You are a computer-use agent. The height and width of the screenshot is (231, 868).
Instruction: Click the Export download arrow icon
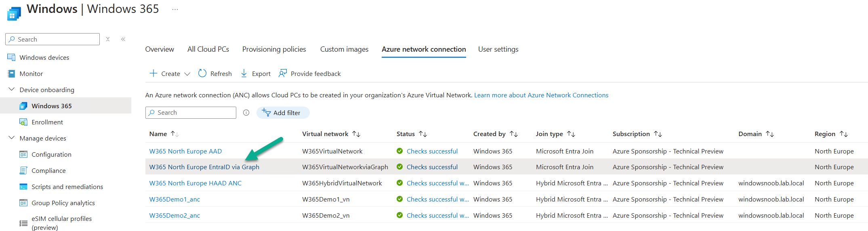(244, 73)
